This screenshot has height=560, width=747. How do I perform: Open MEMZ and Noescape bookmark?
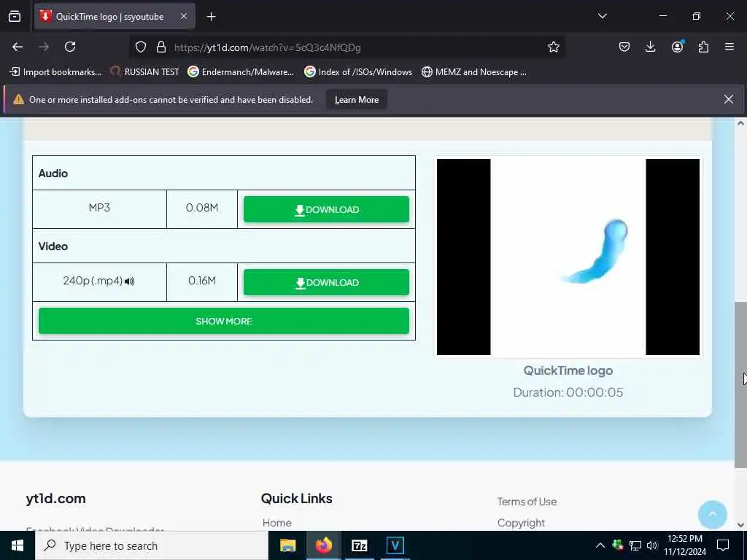point(474,72)
